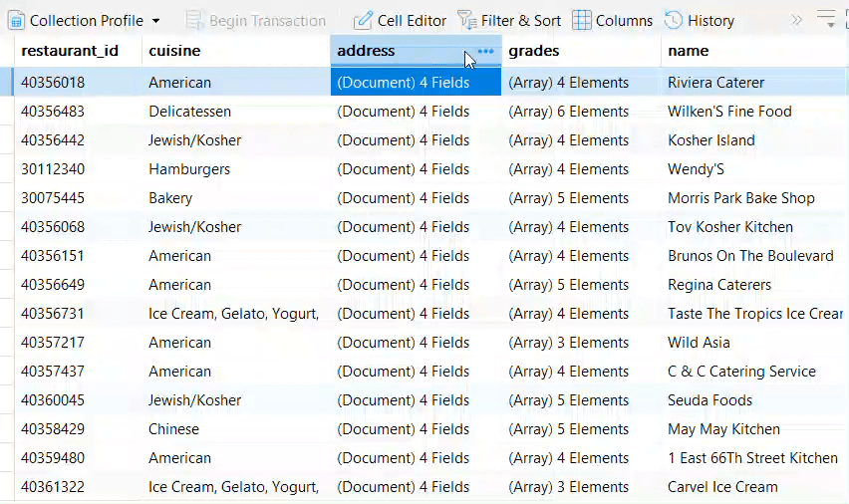Viewport: 849px width, 504px height.
Task: Click the three-dot menu in address header
Action: coord(485,52)
